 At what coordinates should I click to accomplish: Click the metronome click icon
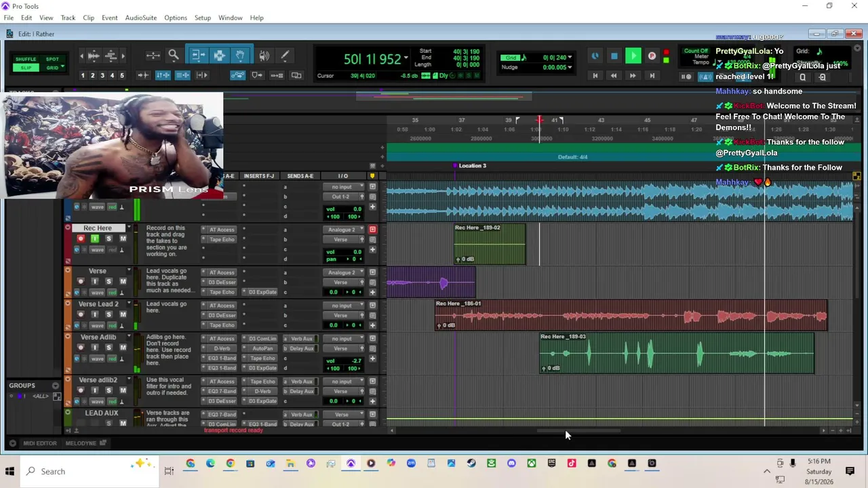pyautogui.click(x=705, y=77)
